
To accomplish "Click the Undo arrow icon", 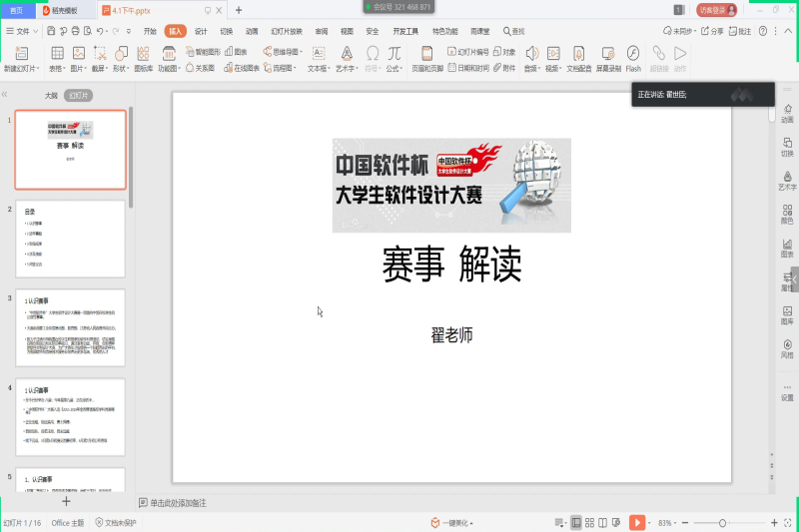I will (100, 31).
